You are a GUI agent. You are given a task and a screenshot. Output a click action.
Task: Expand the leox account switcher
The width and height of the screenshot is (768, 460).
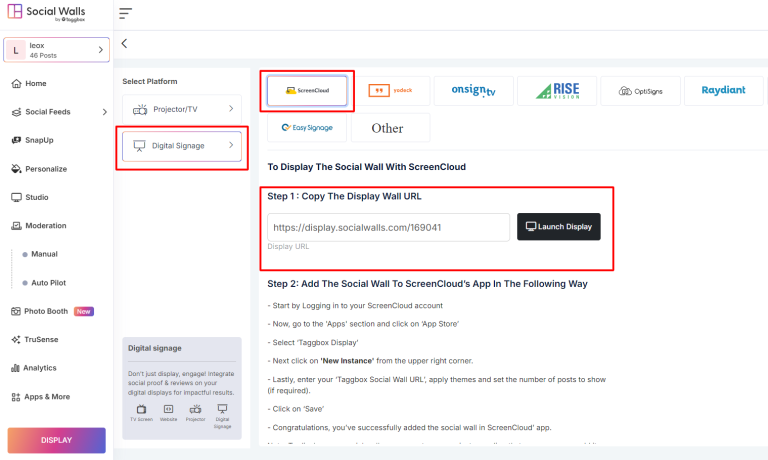(56, 50)
